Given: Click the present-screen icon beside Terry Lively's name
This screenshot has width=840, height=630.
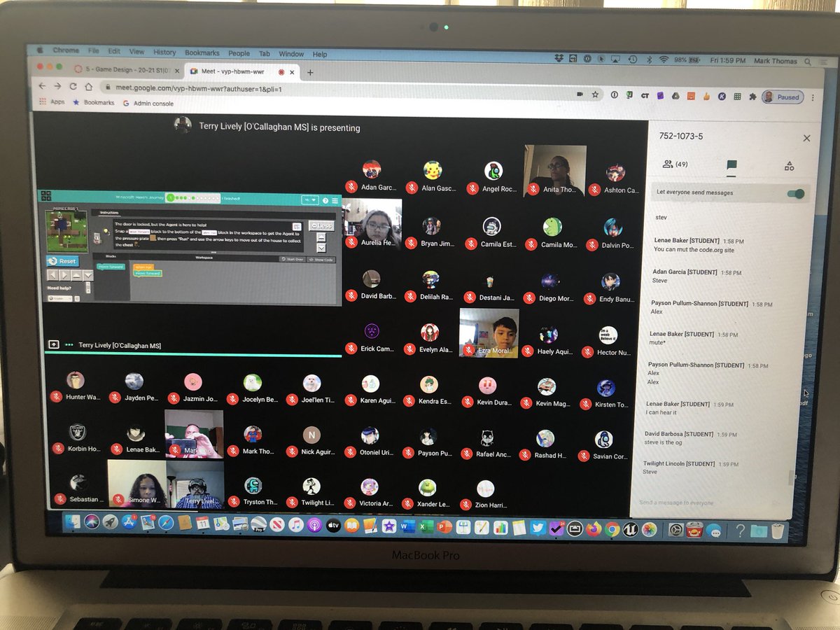Looking at the screenshot, I should pyautogui.click(x=53, y=344).
